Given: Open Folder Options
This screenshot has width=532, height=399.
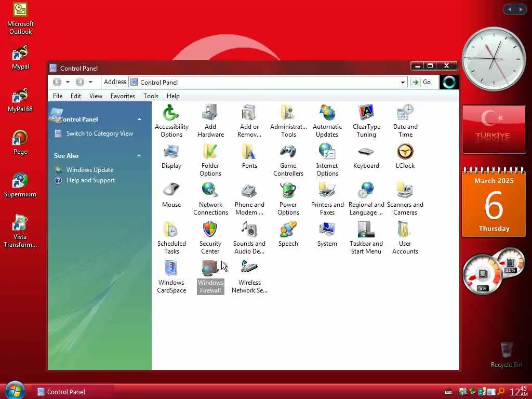Looking at the screenshot, I should pyautogui.click(x=210, y=160).
